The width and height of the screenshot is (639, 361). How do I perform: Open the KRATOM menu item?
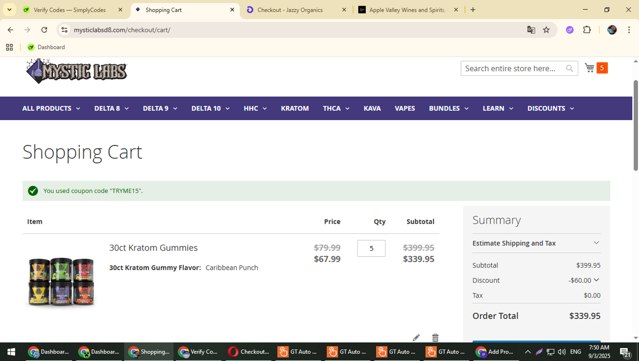[x=295, y=108]
